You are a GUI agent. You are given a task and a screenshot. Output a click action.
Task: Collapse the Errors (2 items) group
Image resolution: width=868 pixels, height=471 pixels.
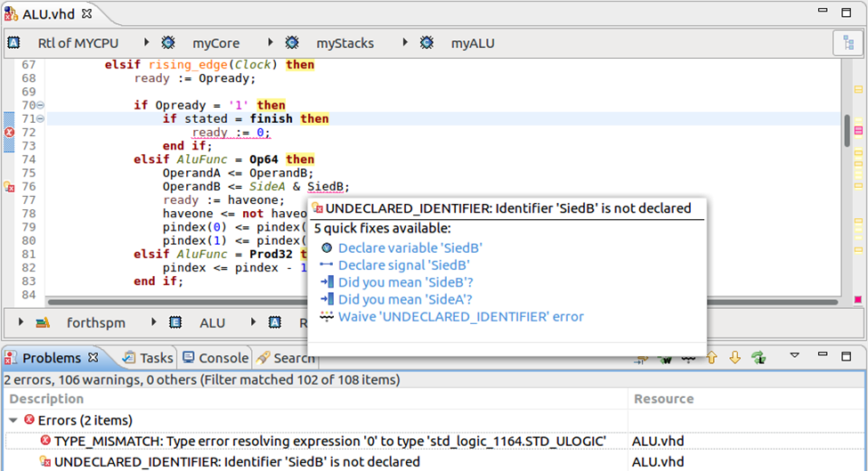13,420
